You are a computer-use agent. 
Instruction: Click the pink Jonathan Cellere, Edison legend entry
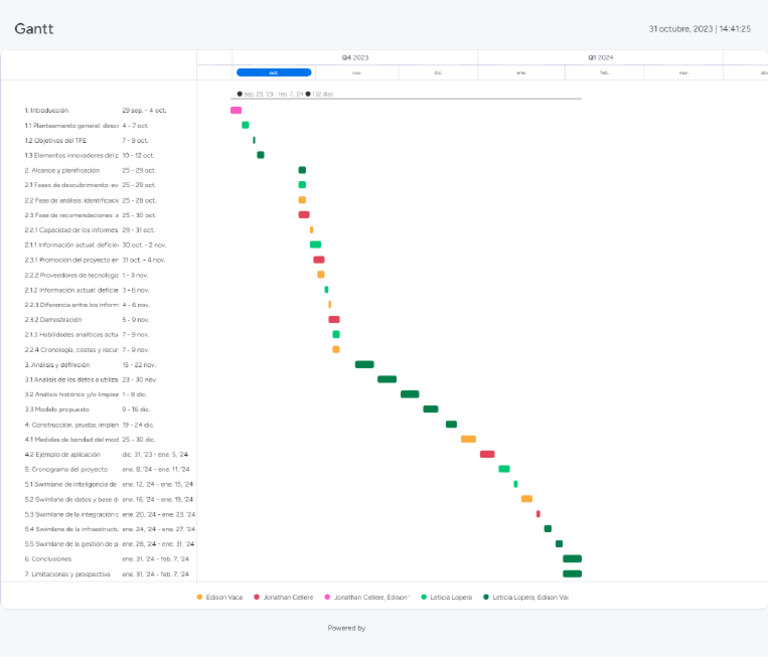(x=367, y=597)
